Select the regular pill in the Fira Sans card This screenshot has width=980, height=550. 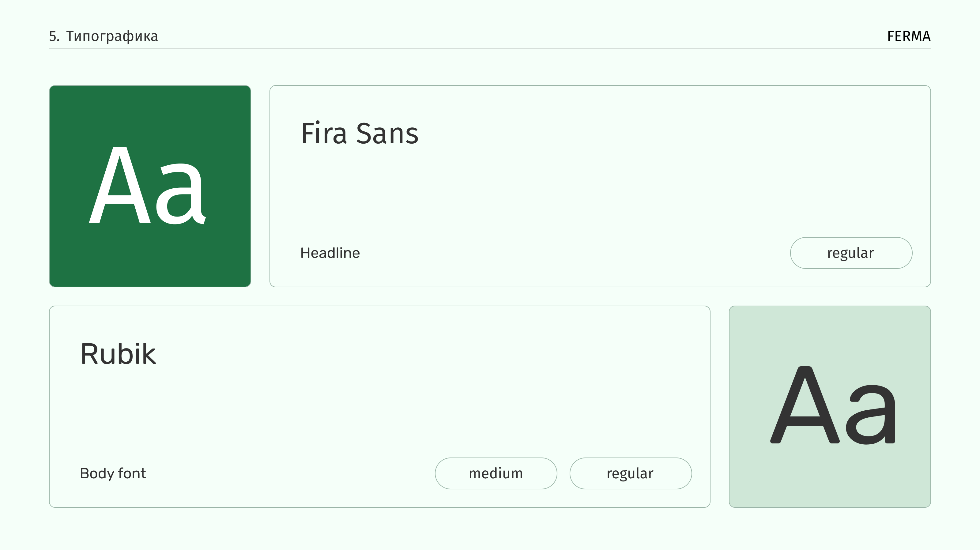(851, 253)
